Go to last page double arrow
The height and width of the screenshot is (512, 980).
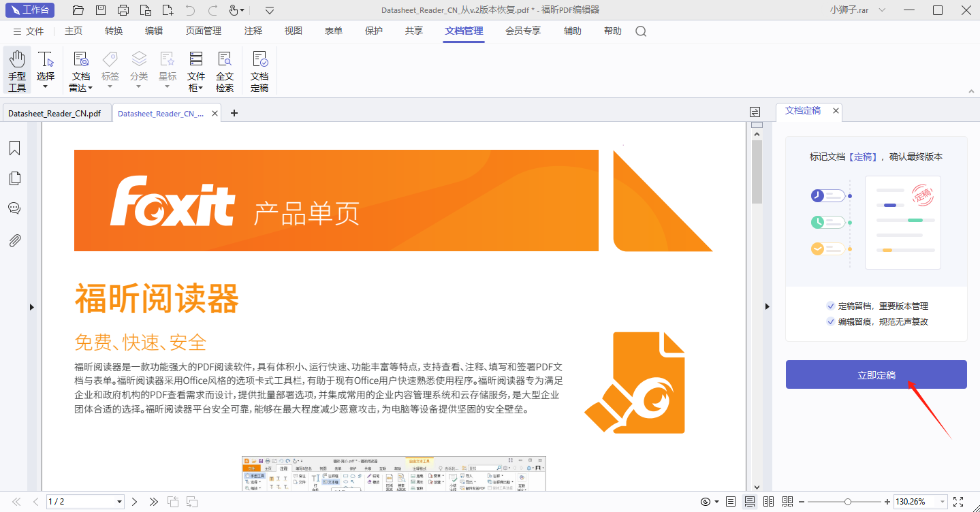click(154, 502)
